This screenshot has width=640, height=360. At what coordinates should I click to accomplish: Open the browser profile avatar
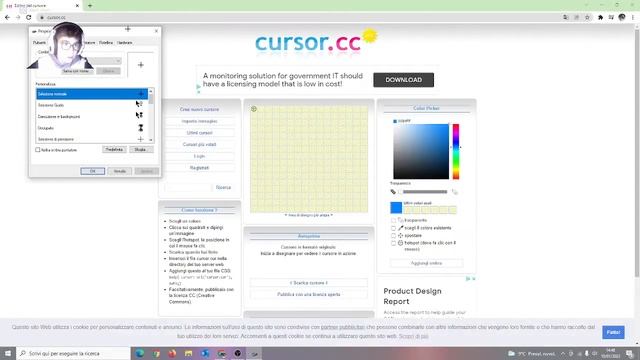pos(622,17)
